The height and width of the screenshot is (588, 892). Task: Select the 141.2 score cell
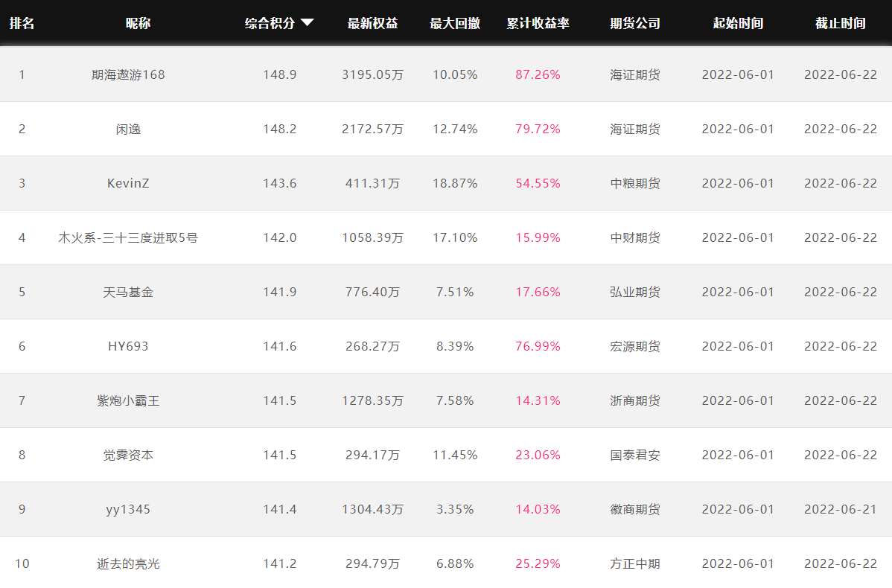tap(280, 564)
